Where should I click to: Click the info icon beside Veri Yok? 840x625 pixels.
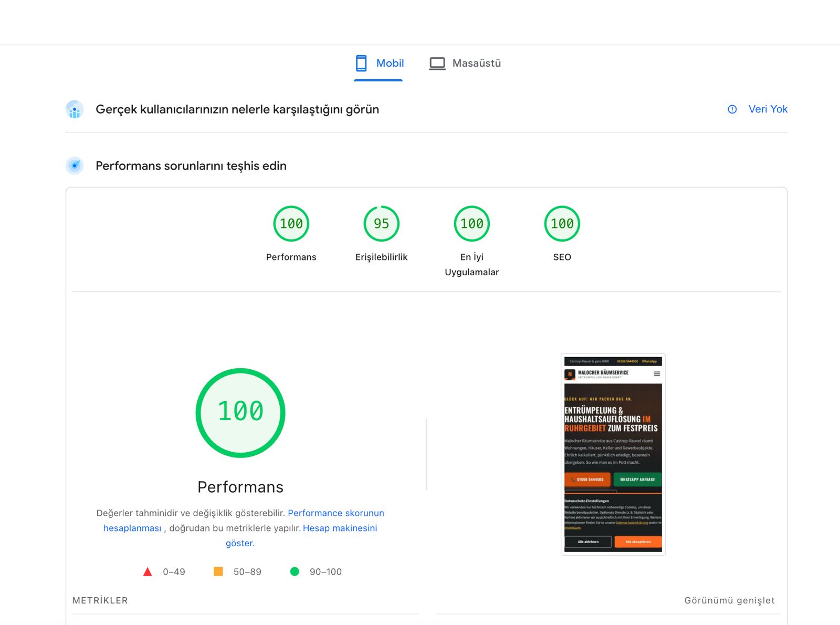point(732,109)
